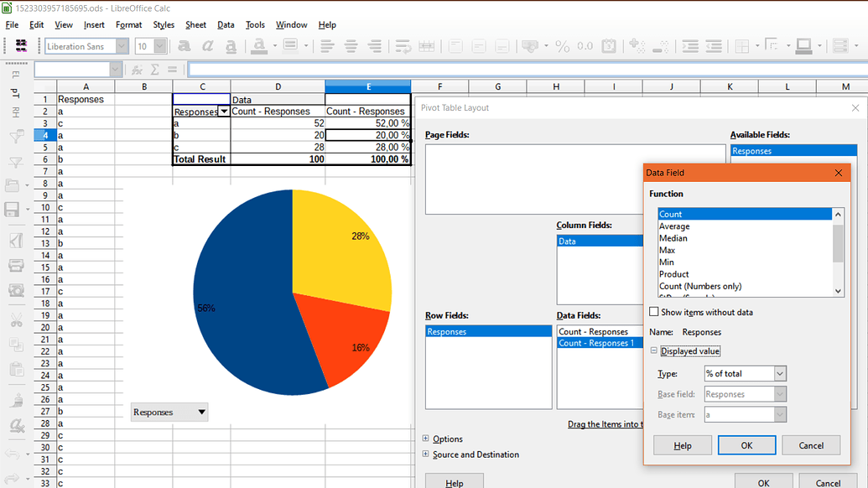The width and height of the screenshot is (868, 488).
Task: Collapse the Displayed value section
Action: [x=654, y=350]
